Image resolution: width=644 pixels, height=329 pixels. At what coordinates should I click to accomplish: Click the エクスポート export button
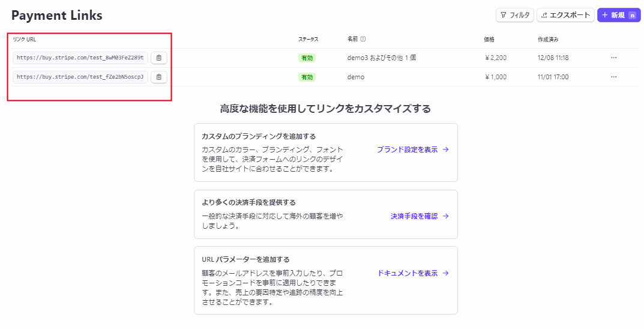point(565,15)
